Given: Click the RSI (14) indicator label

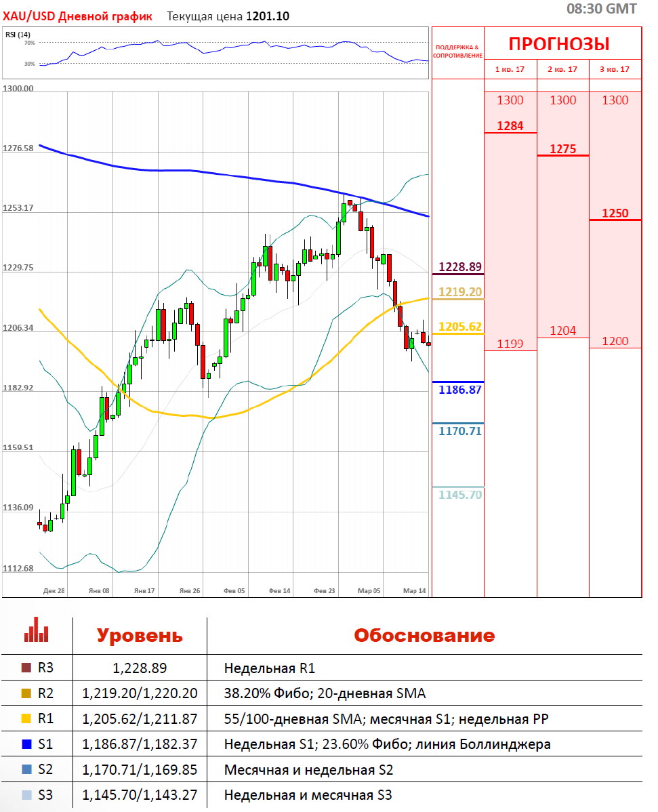Looking at the screenshot, I should pos(18,35).
